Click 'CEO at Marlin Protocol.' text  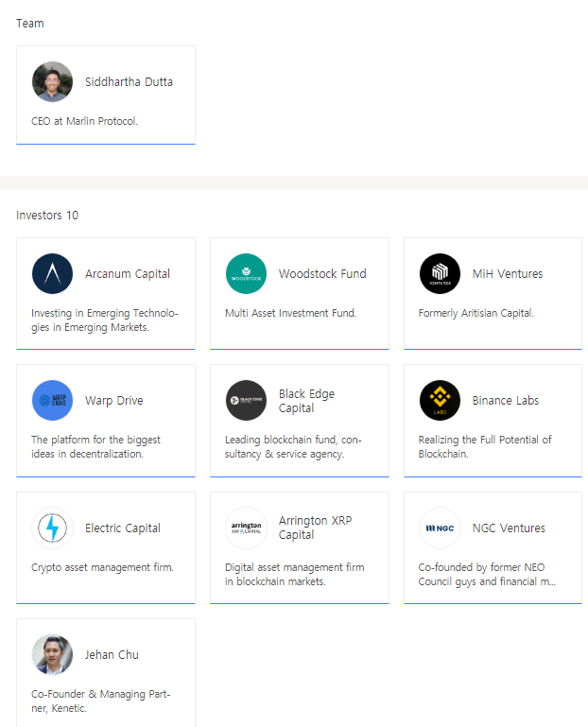pos(84,121)
